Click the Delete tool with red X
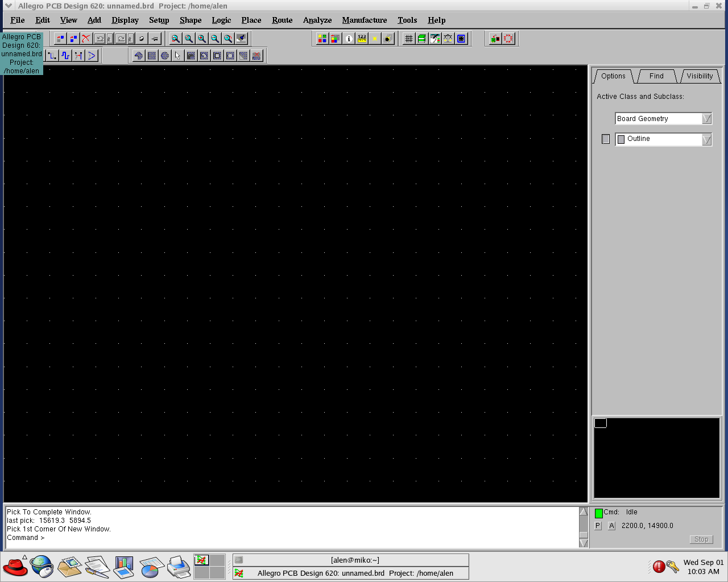The height and width of the screenshot is (582, 728). pyautogui.click(x=86, y=39)
